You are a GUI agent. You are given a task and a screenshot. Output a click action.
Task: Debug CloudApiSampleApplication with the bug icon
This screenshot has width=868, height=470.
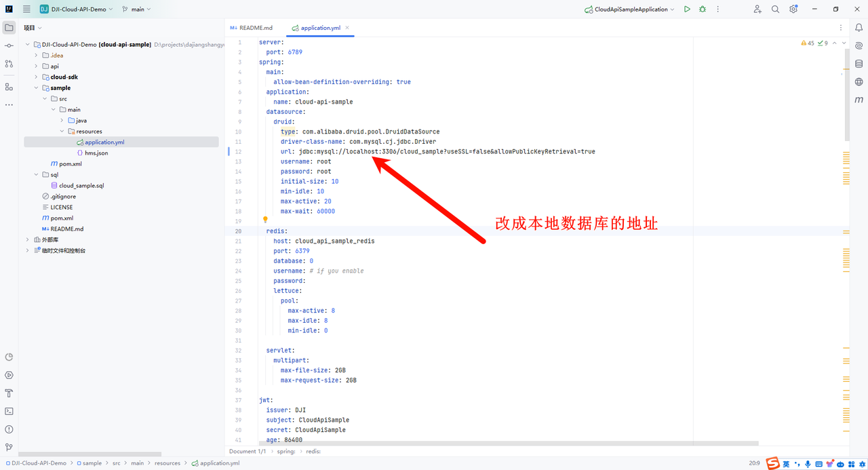click(703, 9)
